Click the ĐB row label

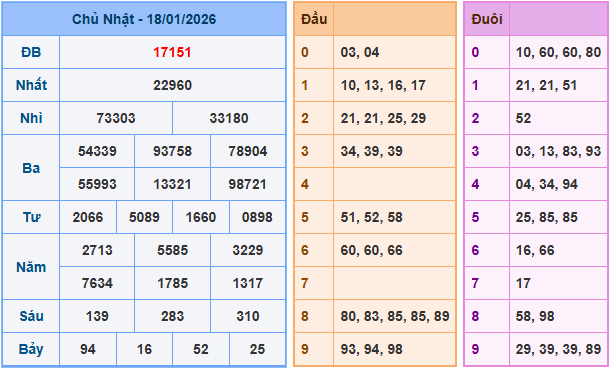coord(31,52)
